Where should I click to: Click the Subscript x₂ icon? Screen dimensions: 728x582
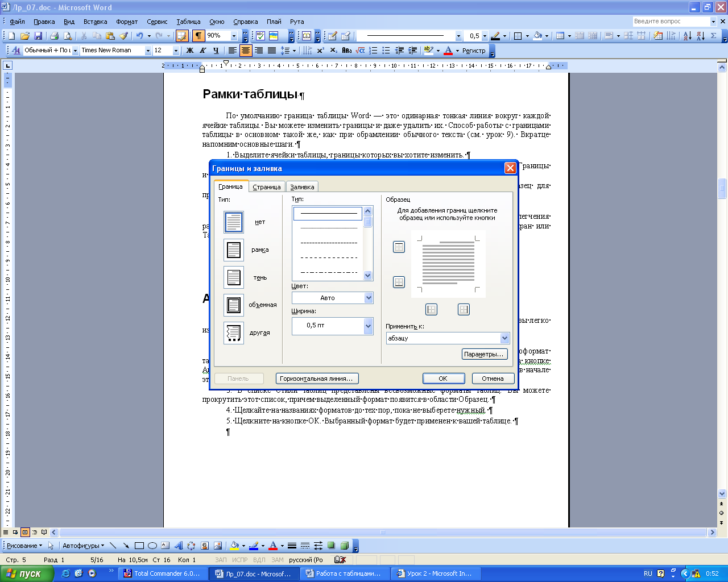point(333,51)
